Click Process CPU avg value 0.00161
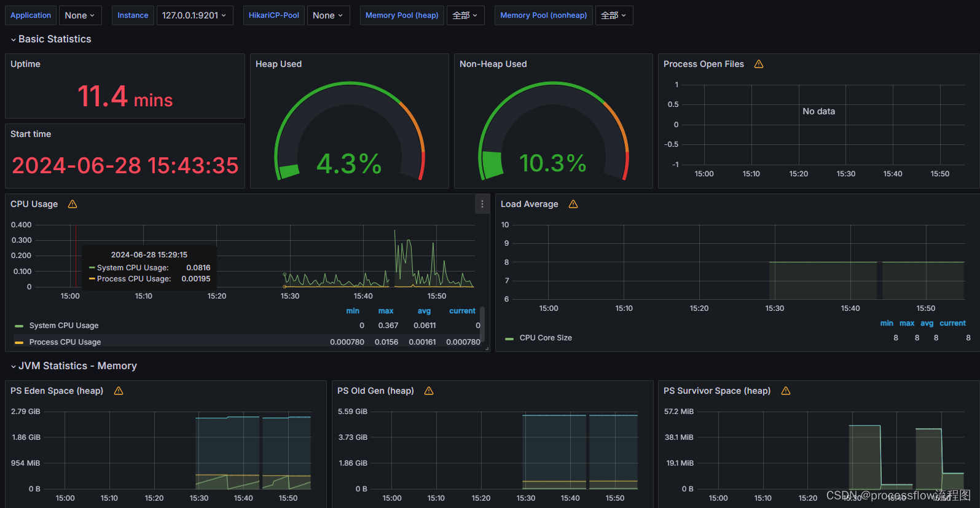980x508 pixels. click(422, 342)
